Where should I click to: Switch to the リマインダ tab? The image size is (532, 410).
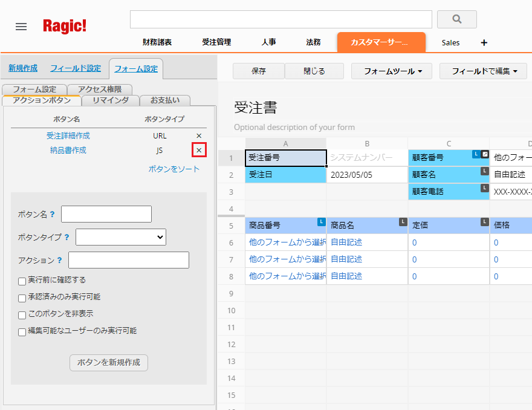[x=111, y=100]
